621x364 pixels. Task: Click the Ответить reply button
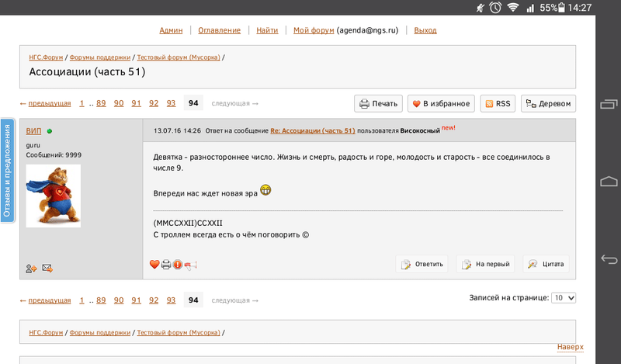pos(422,264)
